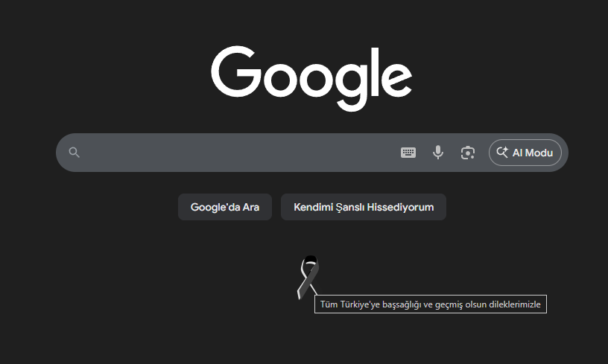This screenshot has height=364, width=608.
Task: Click the magnifier search icon in search bar
Action: pos(74,153)
